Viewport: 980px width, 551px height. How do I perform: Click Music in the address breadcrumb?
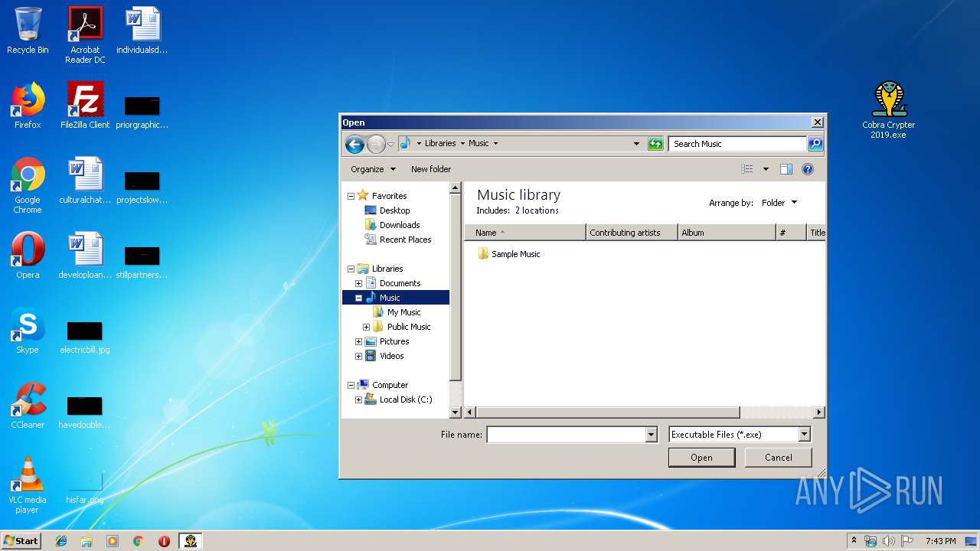pos(479,143)
